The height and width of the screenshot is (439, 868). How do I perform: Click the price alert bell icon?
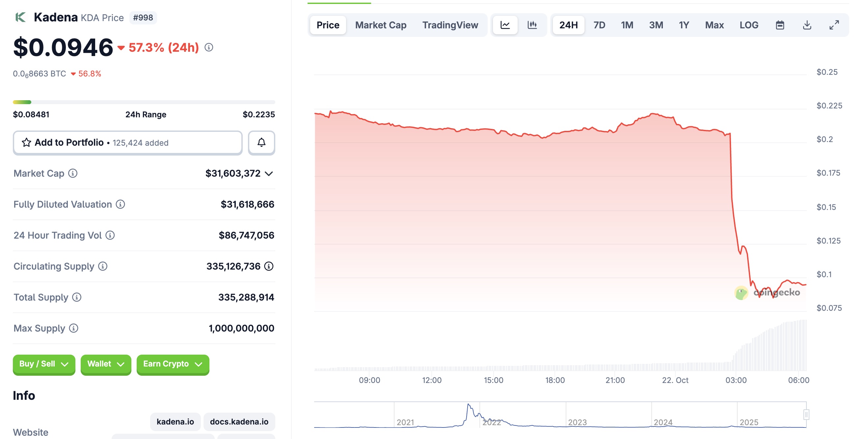[261, 143]
